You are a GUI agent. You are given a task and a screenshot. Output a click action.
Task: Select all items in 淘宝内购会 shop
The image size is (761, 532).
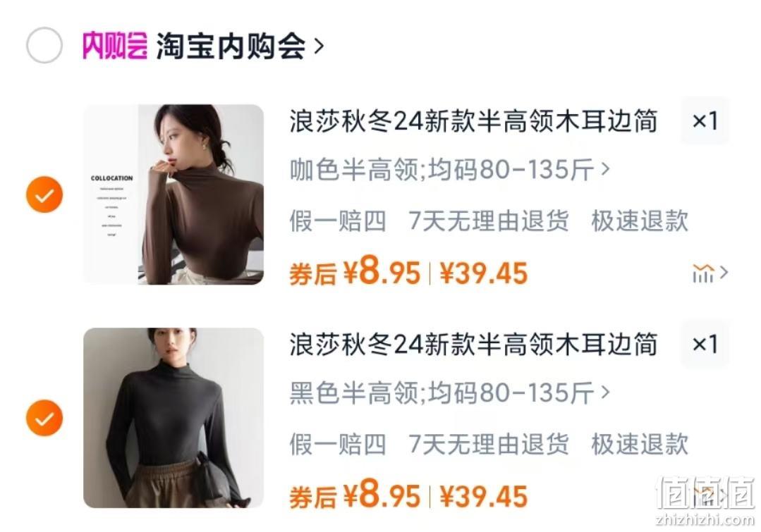pos(44,45)
